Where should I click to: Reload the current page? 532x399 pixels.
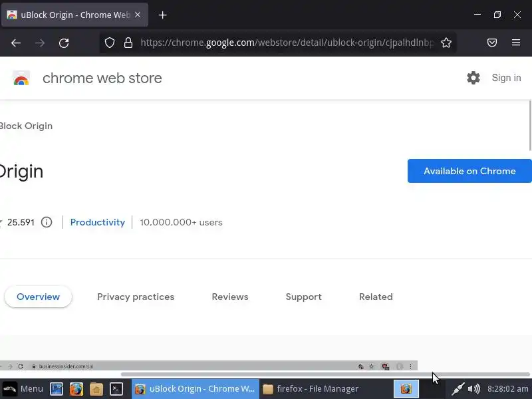pyautogui.click(x=64, y=43)
